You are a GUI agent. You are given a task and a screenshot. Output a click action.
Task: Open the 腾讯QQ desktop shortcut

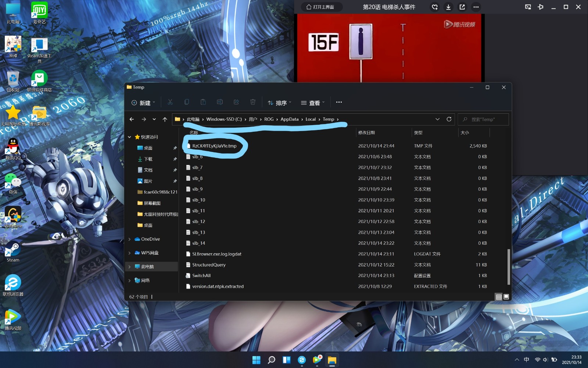coord(13,149)
